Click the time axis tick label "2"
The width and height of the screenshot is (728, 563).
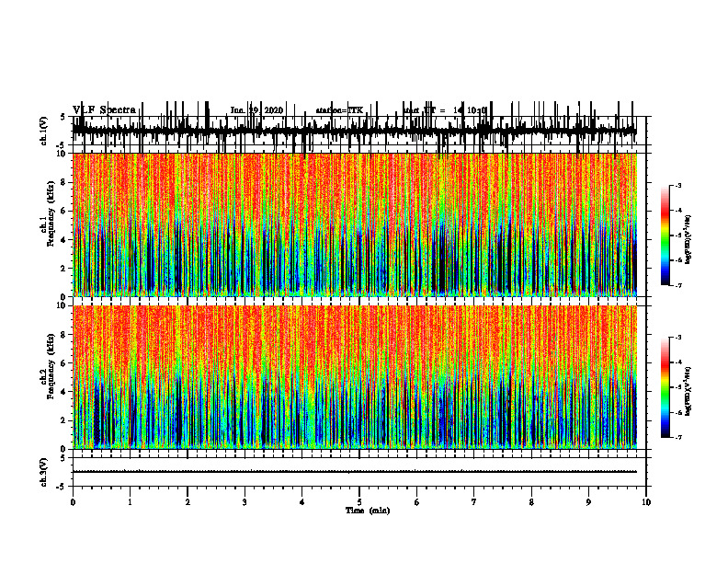(x=188, y=502)
